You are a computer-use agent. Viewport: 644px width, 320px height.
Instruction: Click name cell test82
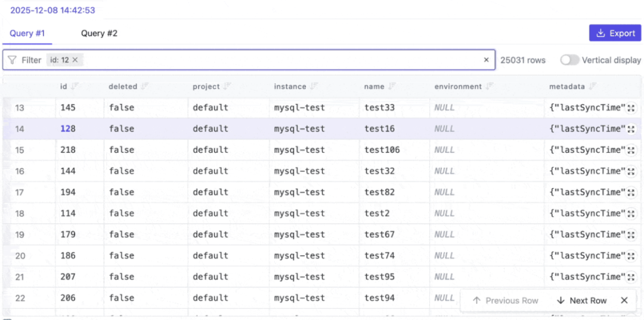click(379, 192)
